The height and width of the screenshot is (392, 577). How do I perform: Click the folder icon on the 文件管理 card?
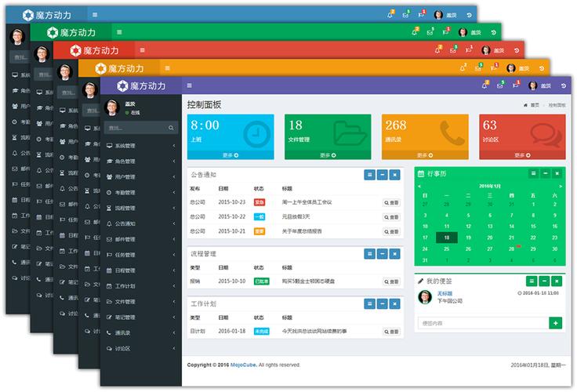tap(350, 134)
